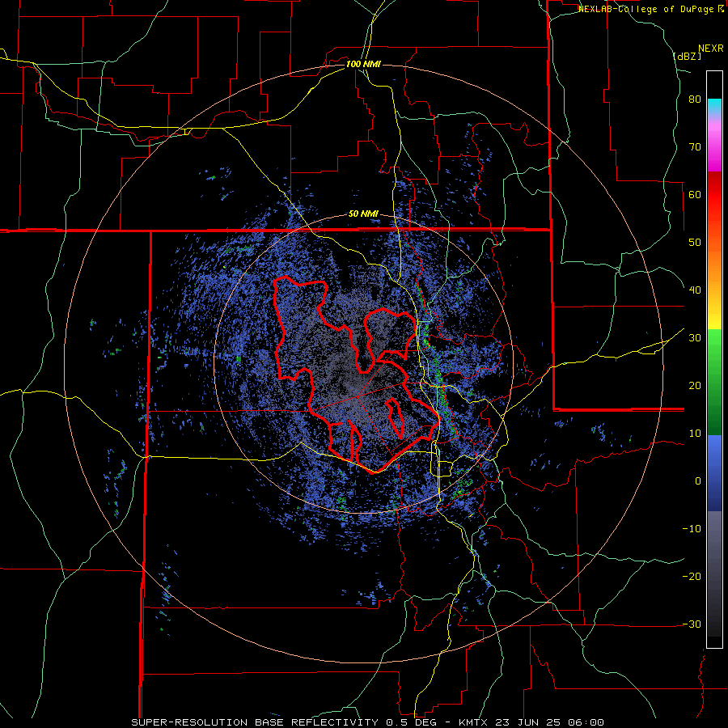
Task: Click the 20 value on the dBZ scale
Action: tap(695, 385)
